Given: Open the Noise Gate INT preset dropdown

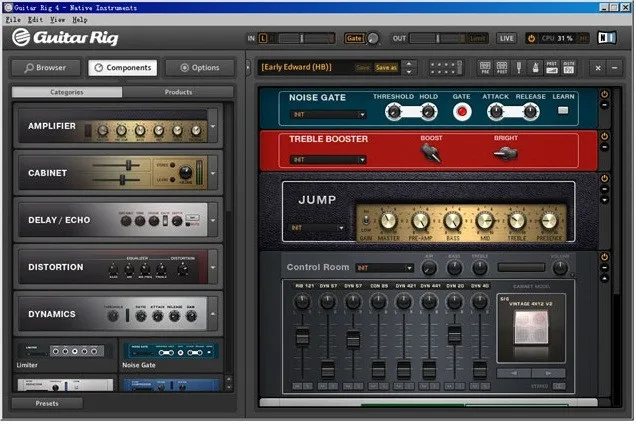Looking at the screenshot, I should (328, 114).
